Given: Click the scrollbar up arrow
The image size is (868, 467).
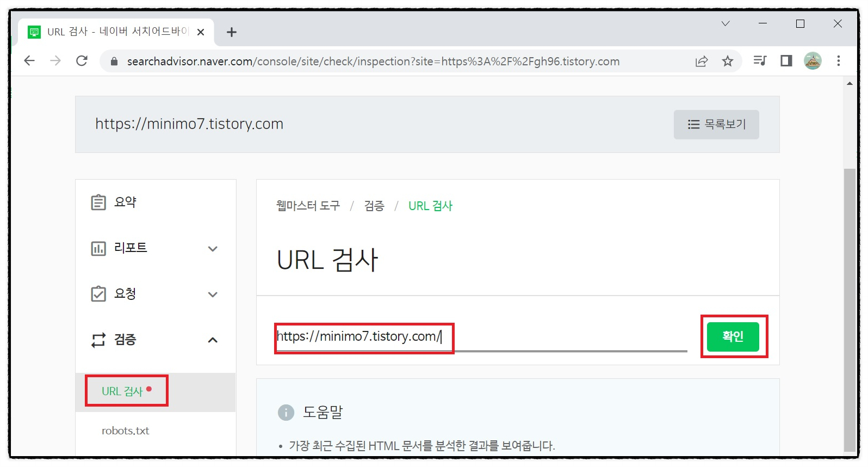Looking at the screenshot, I should click(x=850, y=83).
